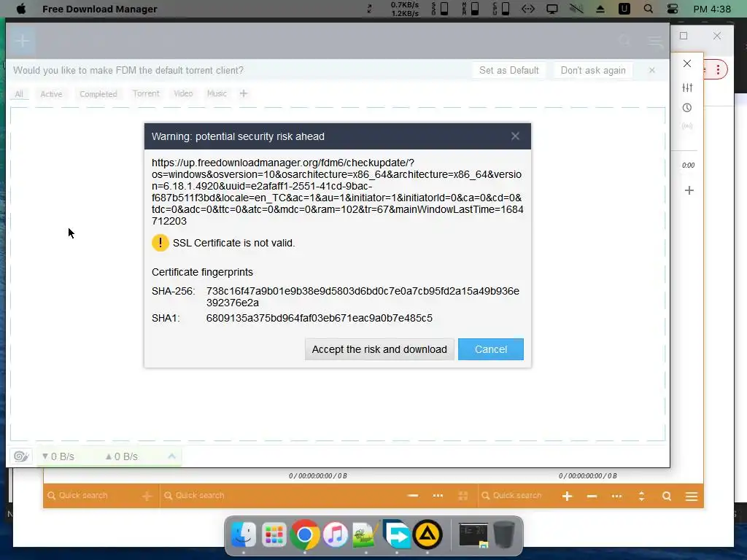Open Free Download Manager dock icon

397,534
